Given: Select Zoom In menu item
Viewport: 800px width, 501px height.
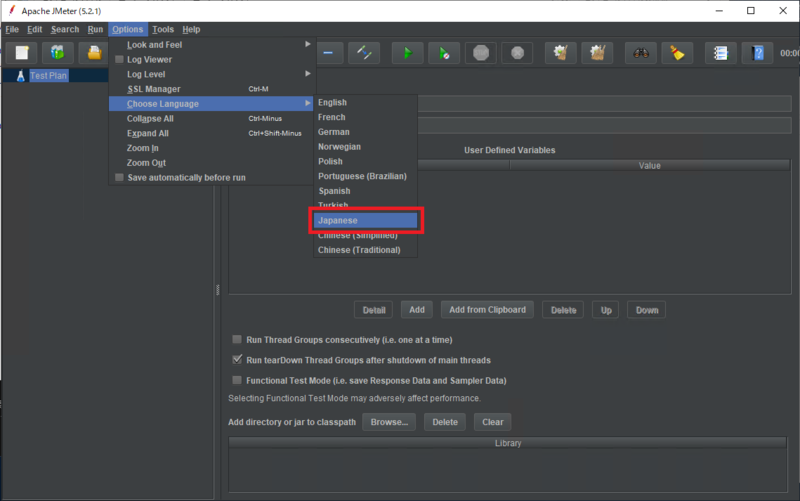Looking at the screenshot, I should [x=211, y=148].
